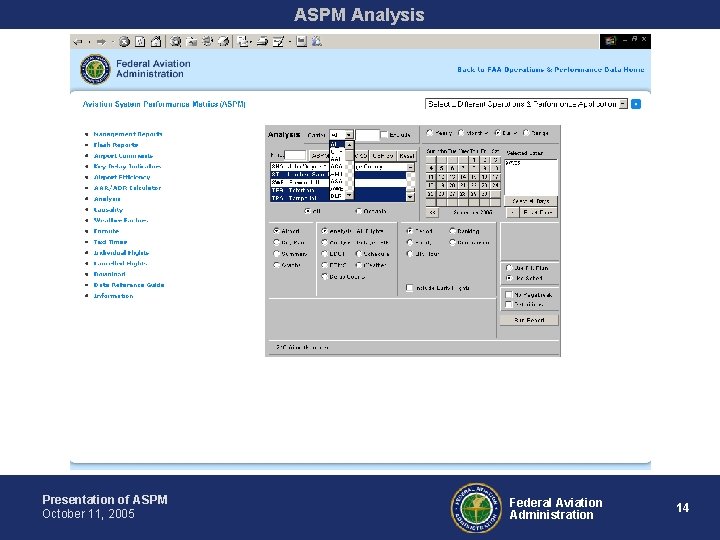The width and height of the screenshot is (720, 540).
Task: Select the Graphs report radio button
Action: pos(276,265)
